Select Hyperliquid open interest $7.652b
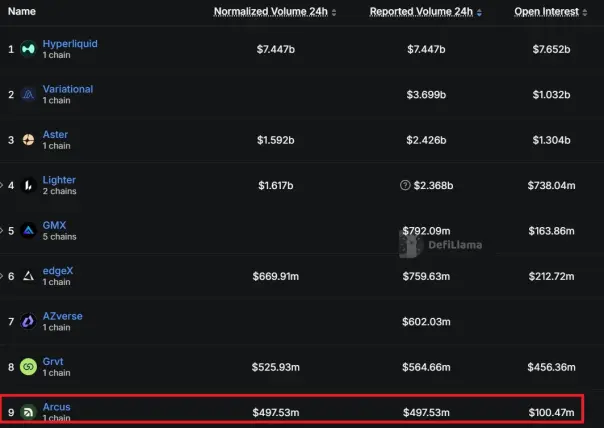 [x=551, y=49]
